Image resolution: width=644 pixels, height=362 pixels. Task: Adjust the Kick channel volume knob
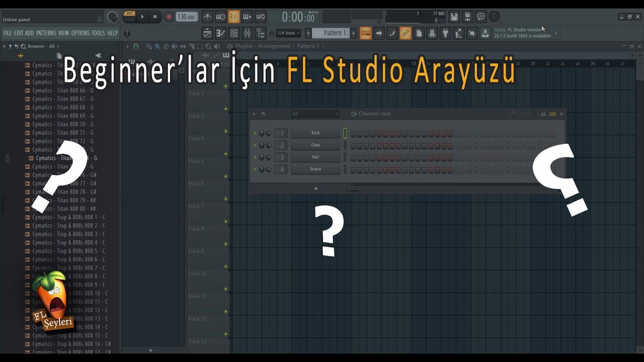click(x=269, y=133)
